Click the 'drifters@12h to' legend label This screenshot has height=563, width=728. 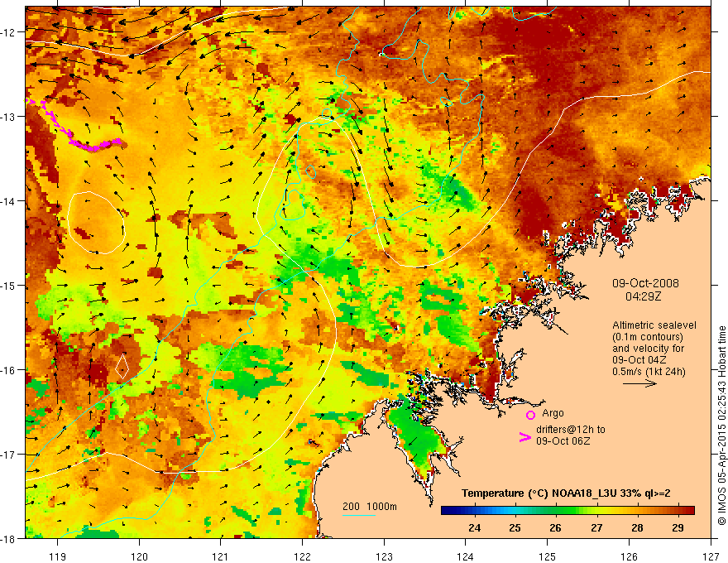571,430
